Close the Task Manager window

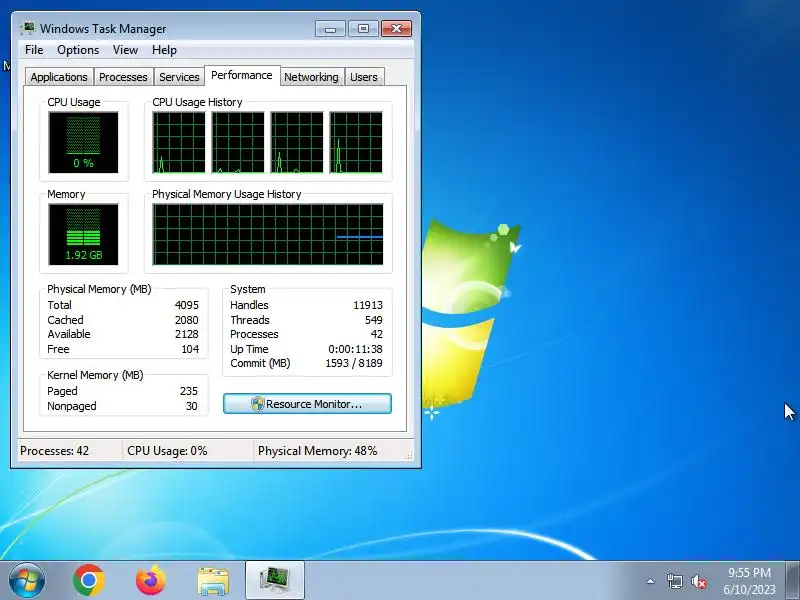click(x=396, y=29)
